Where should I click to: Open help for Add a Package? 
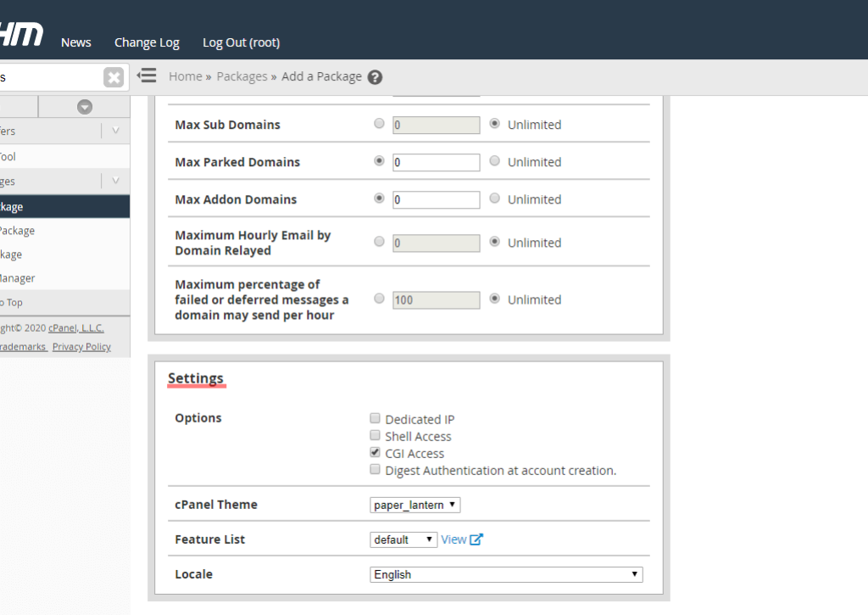pos(375,77)
